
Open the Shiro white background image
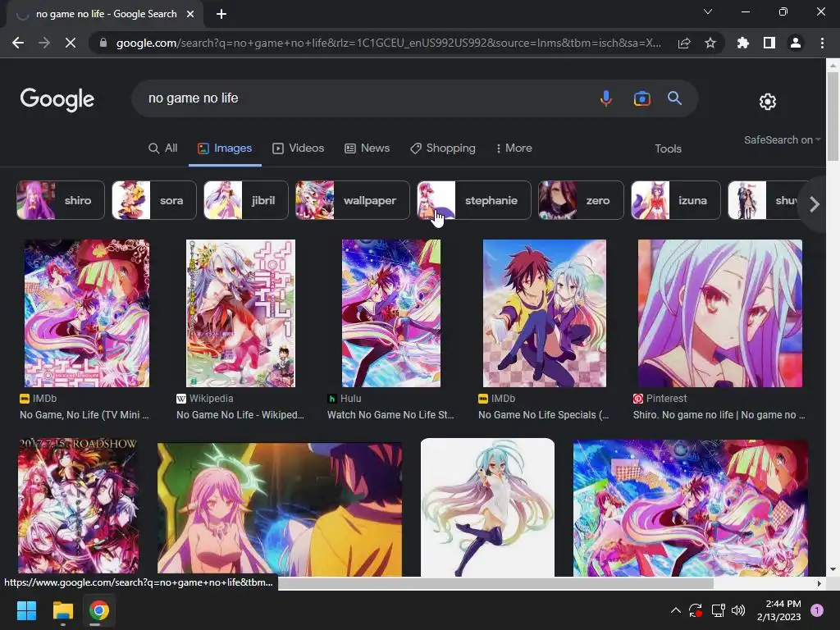487,507
